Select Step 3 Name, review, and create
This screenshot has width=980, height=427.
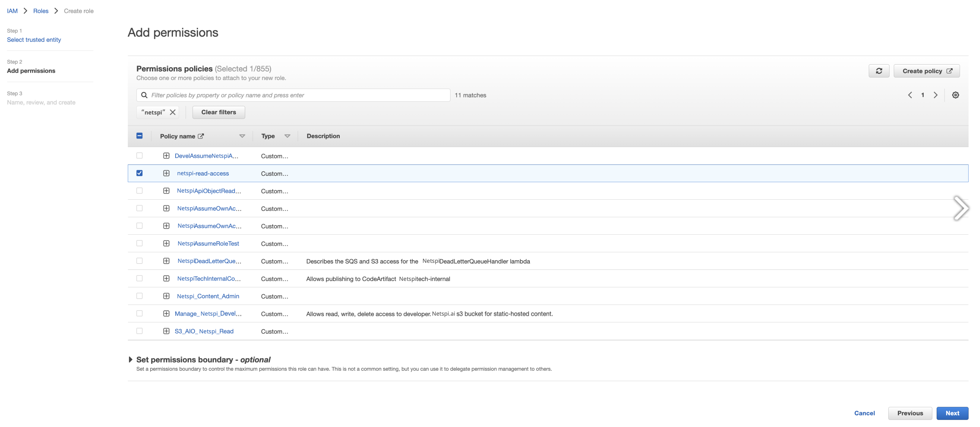click(41, 102)
